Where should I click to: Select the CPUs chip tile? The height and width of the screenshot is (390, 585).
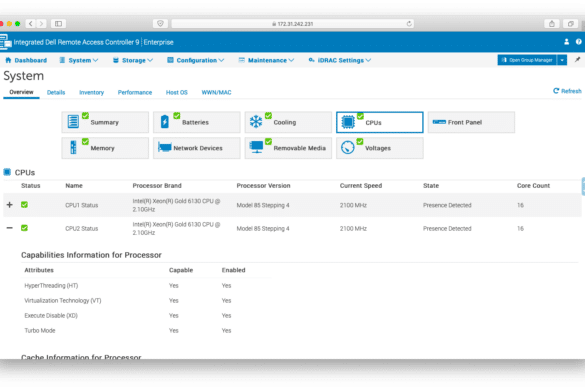(379, 122)
